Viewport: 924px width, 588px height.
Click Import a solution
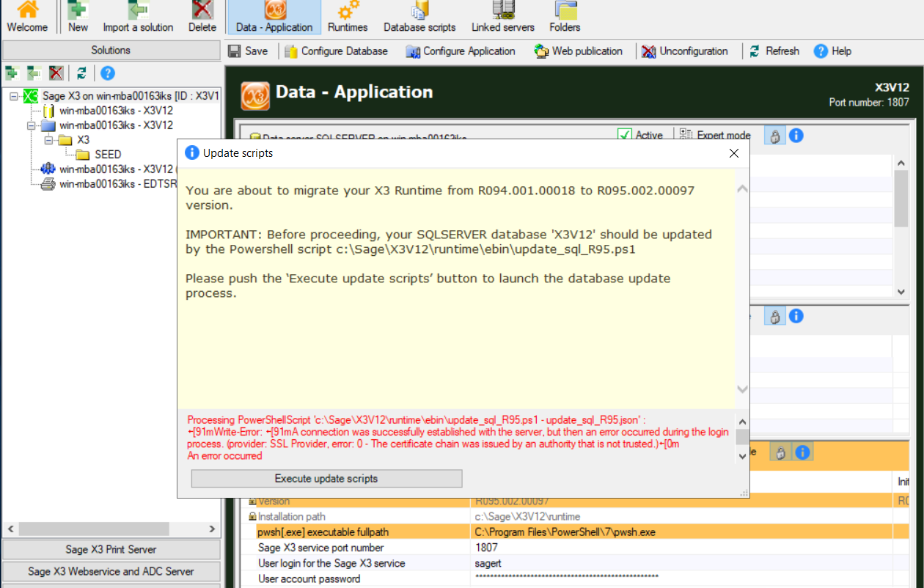pyautogui.click(x=138, y=18)
